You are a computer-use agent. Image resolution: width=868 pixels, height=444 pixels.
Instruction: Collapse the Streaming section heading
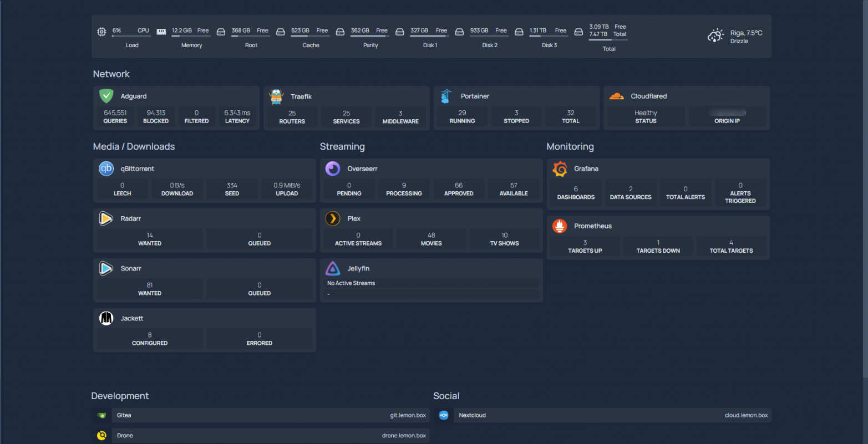coord(342,147)
